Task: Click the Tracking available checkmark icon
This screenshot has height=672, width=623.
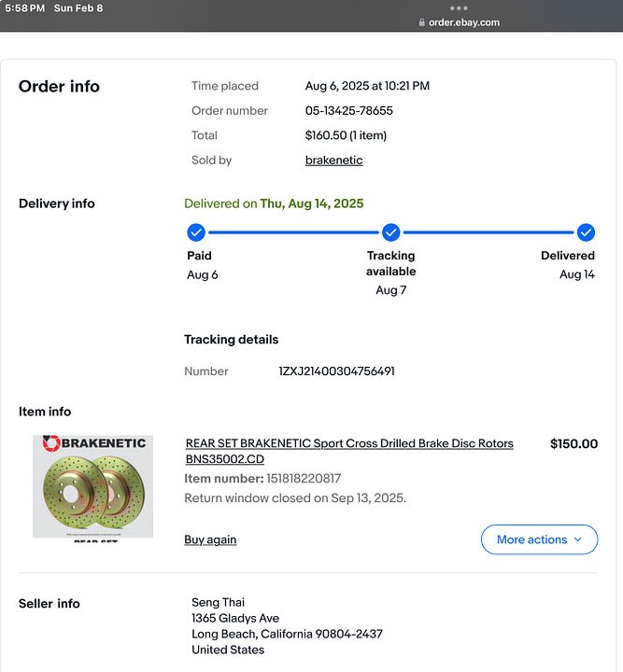Action: [390, 232]
